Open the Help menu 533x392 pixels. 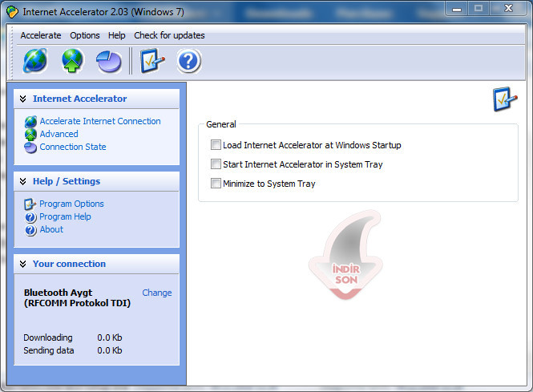click(x=116, y=35)
